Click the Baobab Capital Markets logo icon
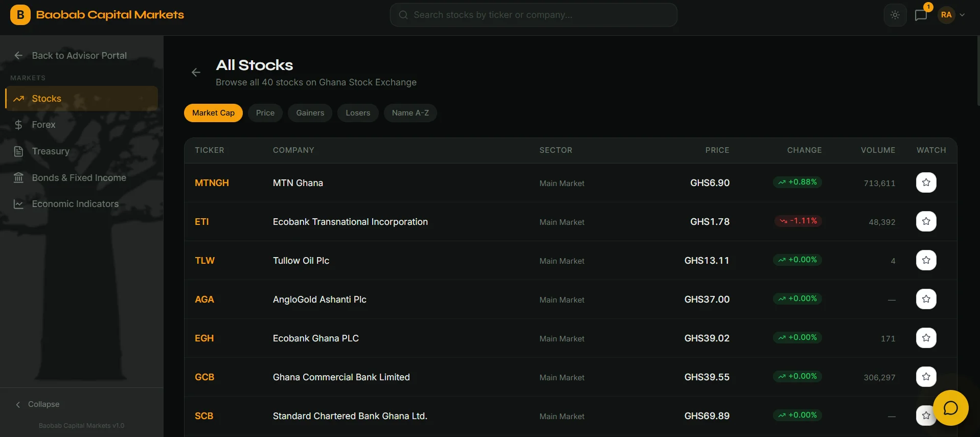This screenshot has height=437, width=980. point(20,15)
